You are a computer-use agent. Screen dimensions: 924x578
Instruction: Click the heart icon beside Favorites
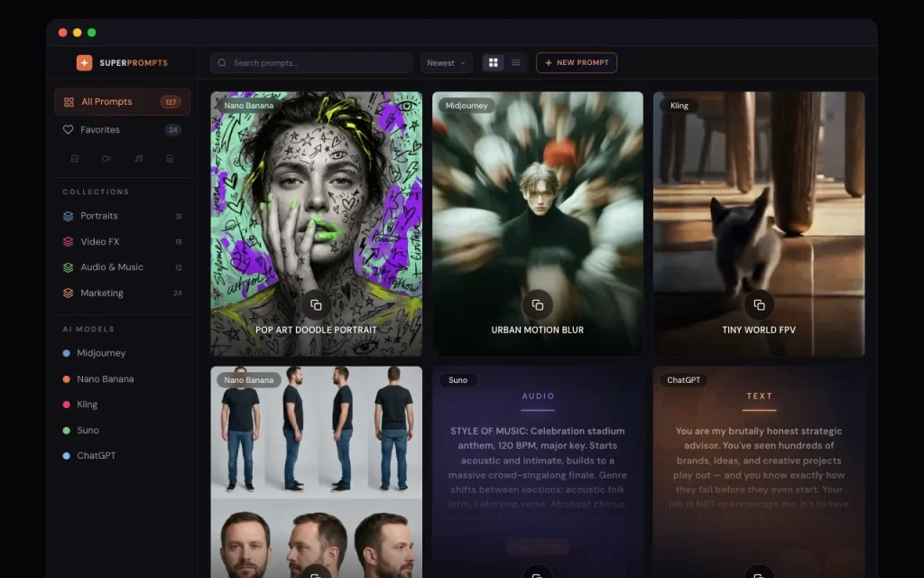pyautogui.click(x=69, y=130)
